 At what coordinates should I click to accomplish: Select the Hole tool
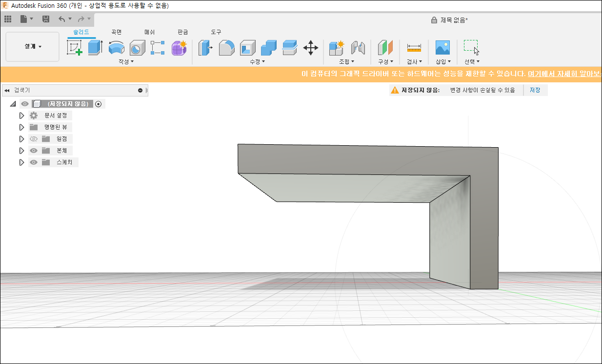[137, 48]
